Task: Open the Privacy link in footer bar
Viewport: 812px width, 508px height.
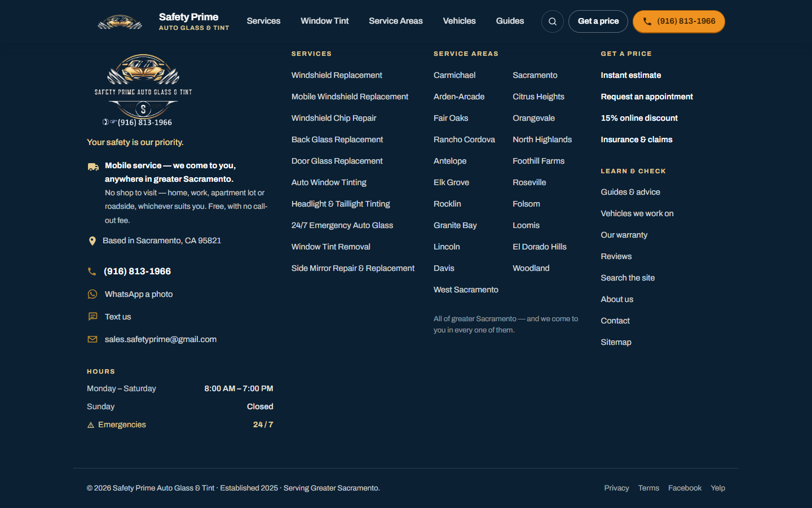Action: [616, 488]
